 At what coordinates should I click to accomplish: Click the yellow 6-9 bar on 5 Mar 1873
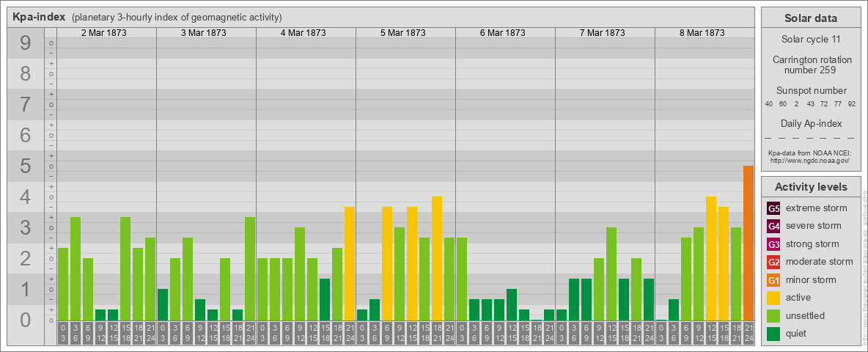(387, 263)
